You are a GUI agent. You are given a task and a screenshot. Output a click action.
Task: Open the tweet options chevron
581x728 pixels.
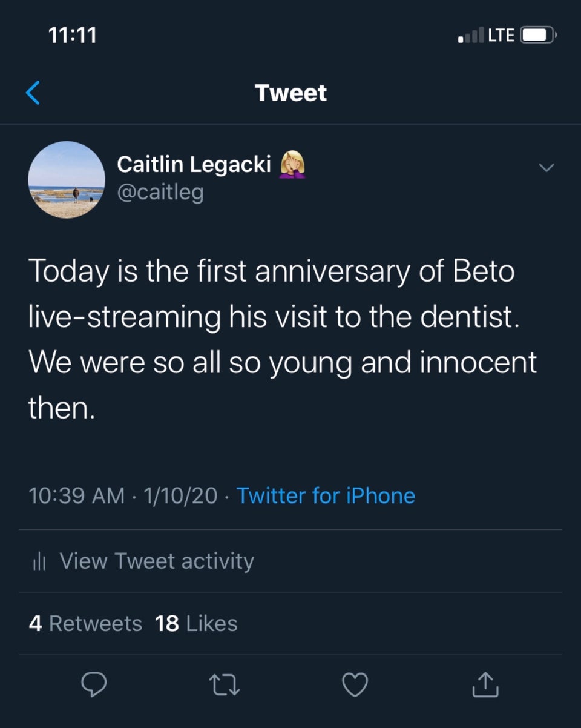547,167
